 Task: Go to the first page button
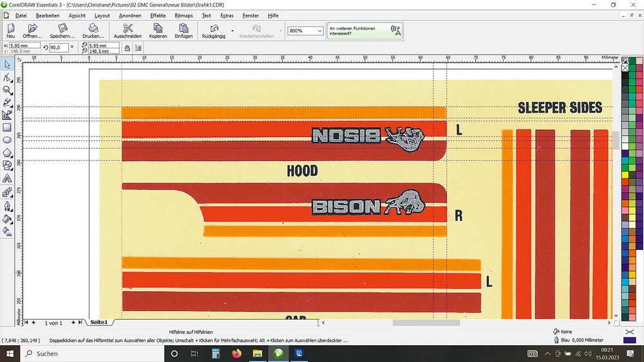pyautogui.click(x=26, y=323)
